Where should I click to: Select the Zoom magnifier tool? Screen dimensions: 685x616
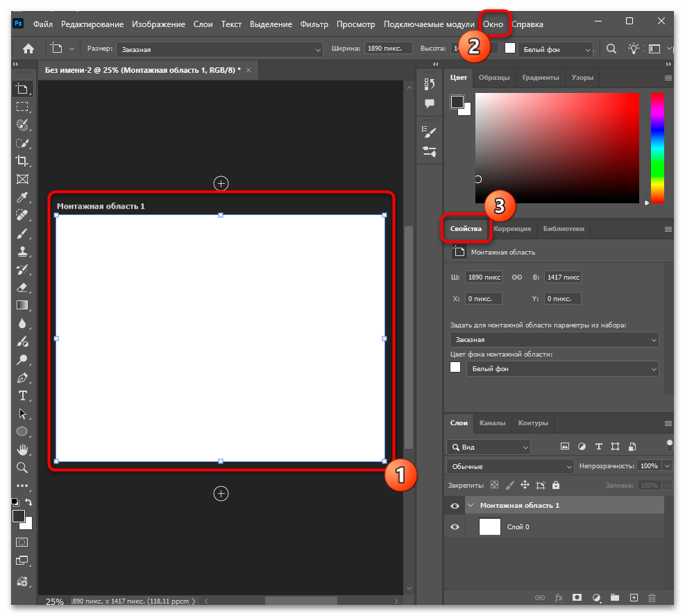pyautogui.click(x=22, y=468)
